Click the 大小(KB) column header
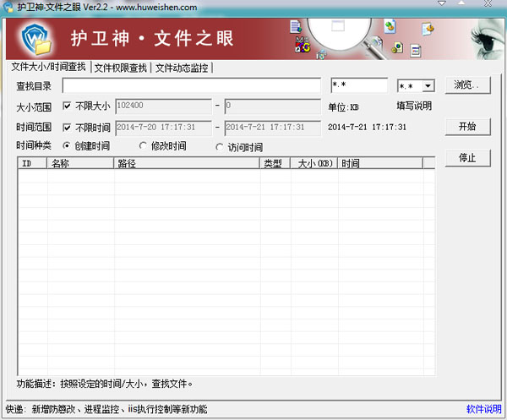This screenshot has height=420, width=507. pyautogui.click(x=313, y=163)
